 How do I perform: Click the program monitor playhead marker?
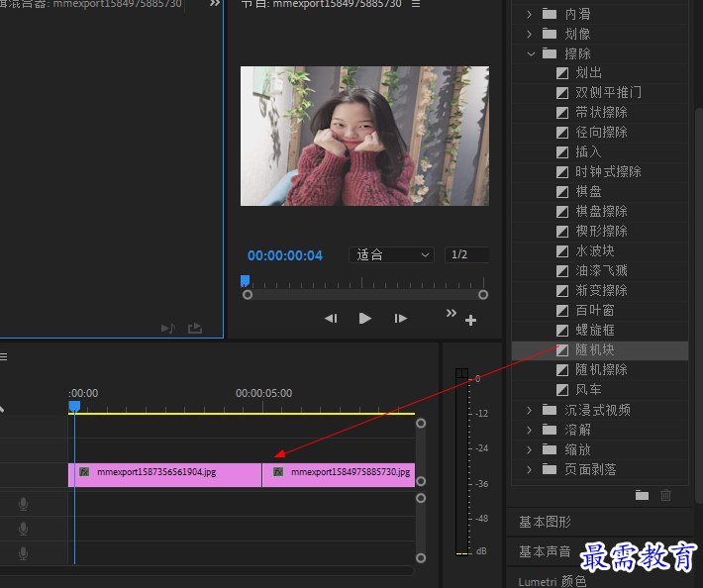[x=245, y=281]
